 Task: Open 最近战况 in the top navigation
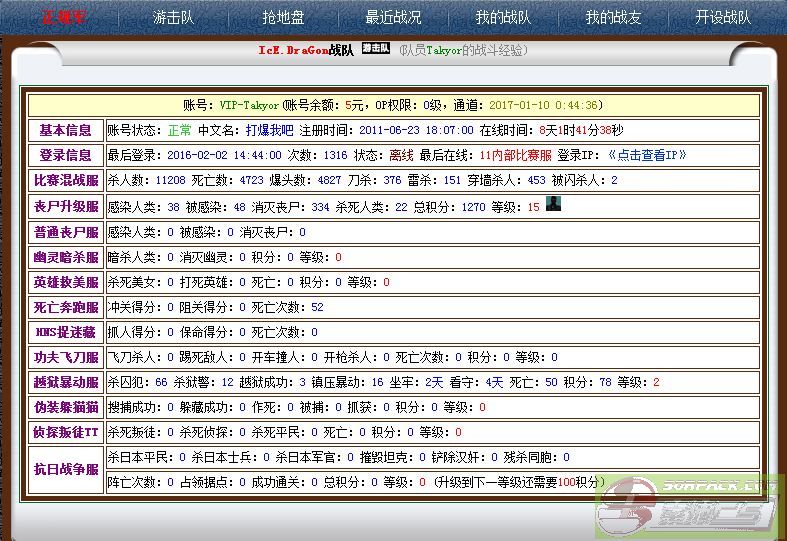click(x=393, y=17)
